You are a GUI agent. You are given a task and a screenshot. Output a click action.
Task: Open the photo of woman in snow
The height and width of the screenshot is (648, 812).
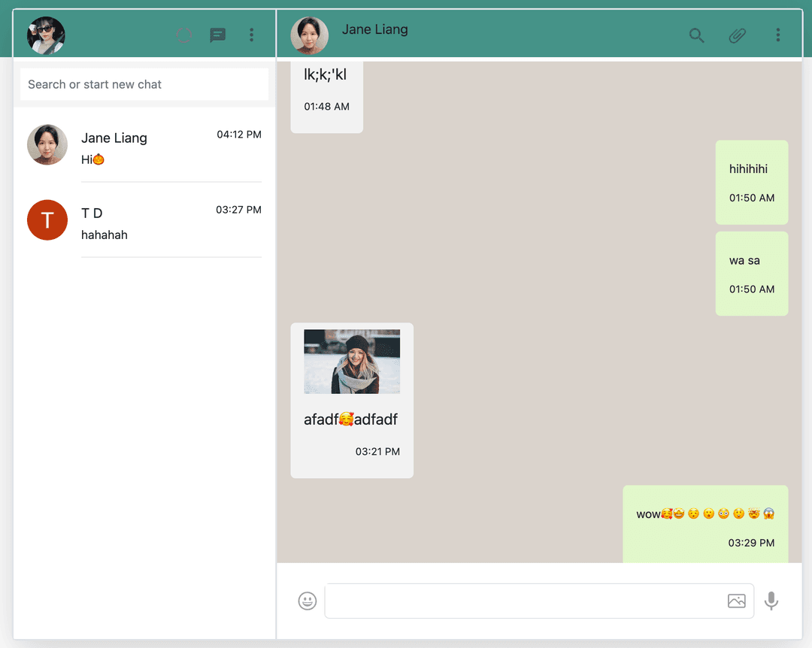click(352, 362)
